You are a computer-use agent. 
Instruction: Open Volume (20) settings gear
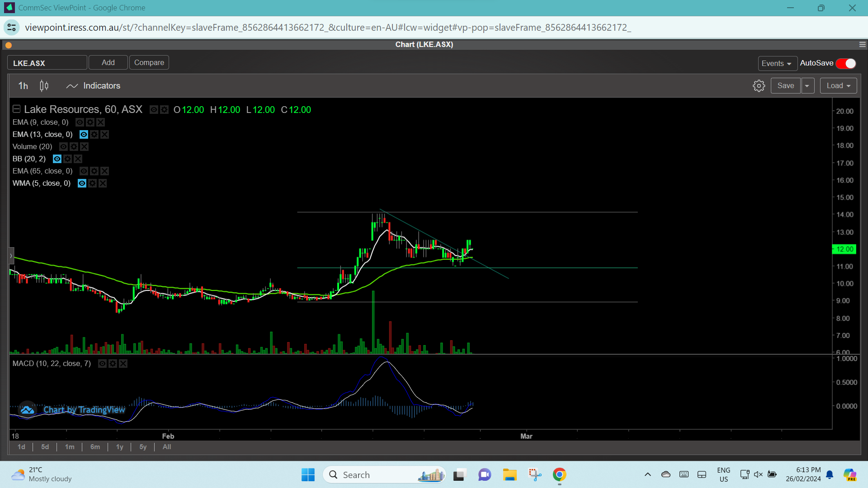[74, 146]
